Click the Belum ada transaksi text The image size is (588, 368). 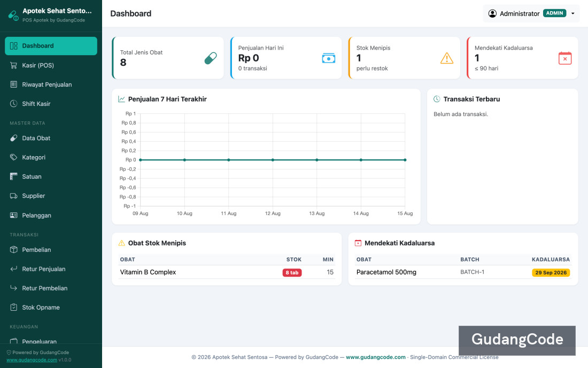pos(461,114)
